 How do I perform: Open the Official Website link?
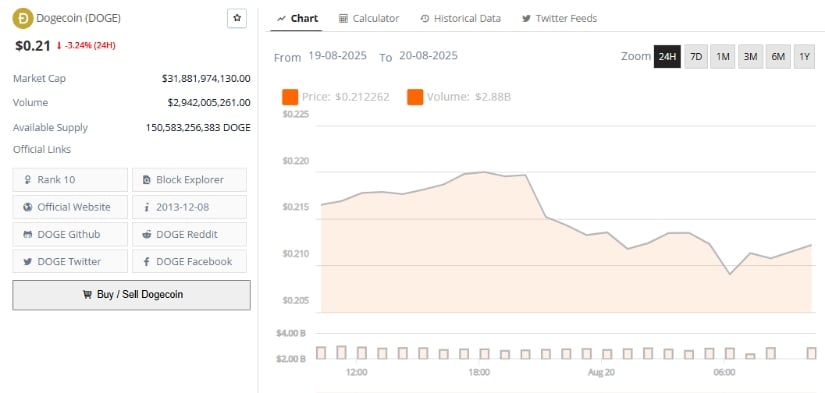70,207
